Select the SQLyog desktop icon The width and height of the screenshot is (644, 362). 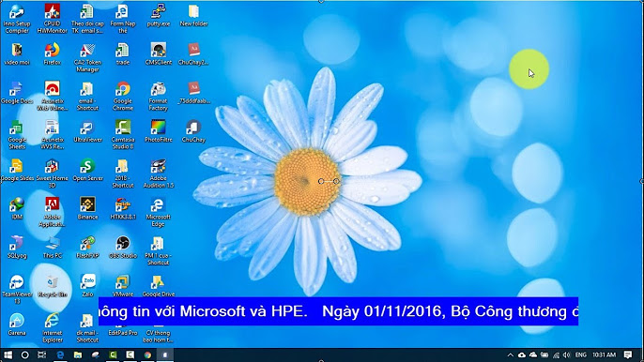(17, 247)
